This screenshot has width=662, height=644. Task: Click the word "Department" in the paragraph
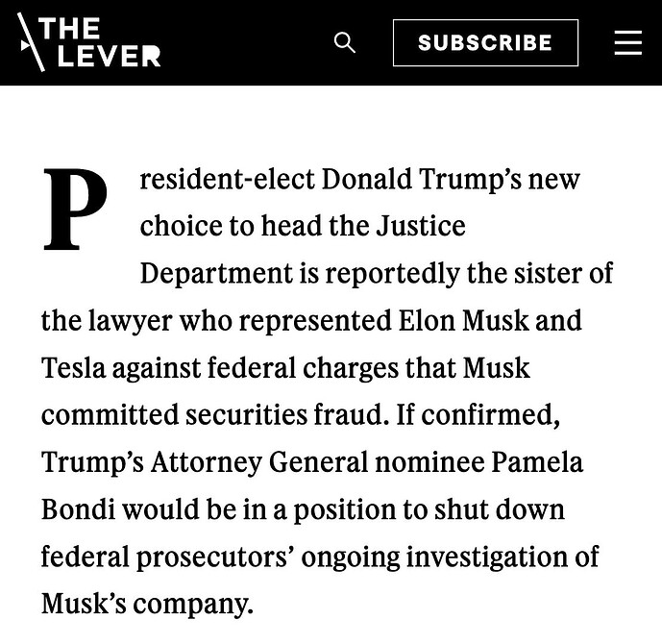tap(216, 275)
